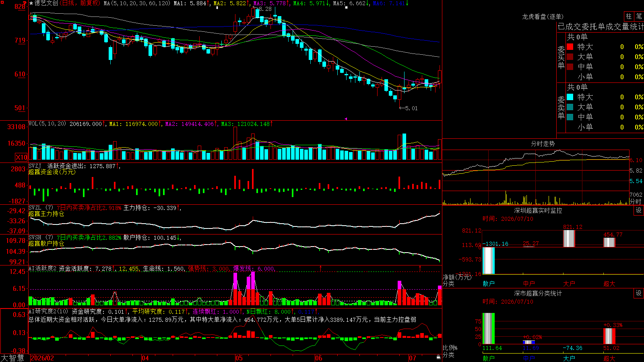Click the 大户 bar showing 821.12
Image resolution: width=644 pixels, height=362 pixels.
tap(569, 239)
